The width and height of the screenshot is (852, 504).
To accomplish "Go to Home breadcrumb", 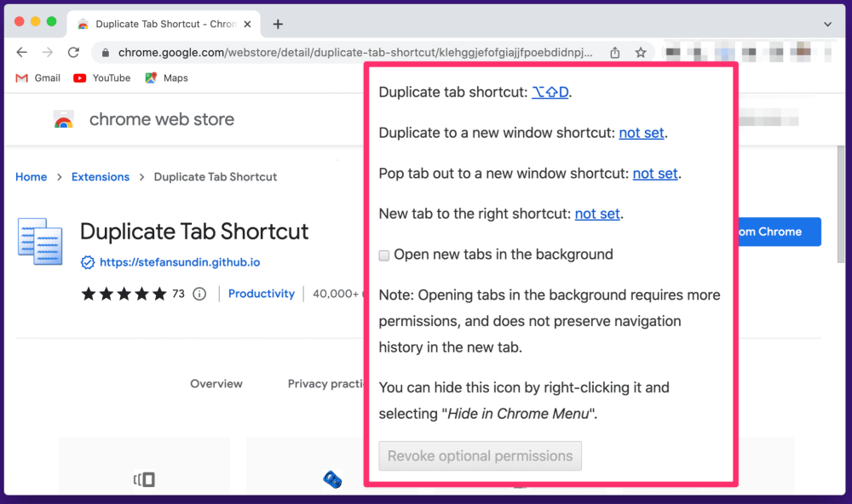I will tap(31, 177).
